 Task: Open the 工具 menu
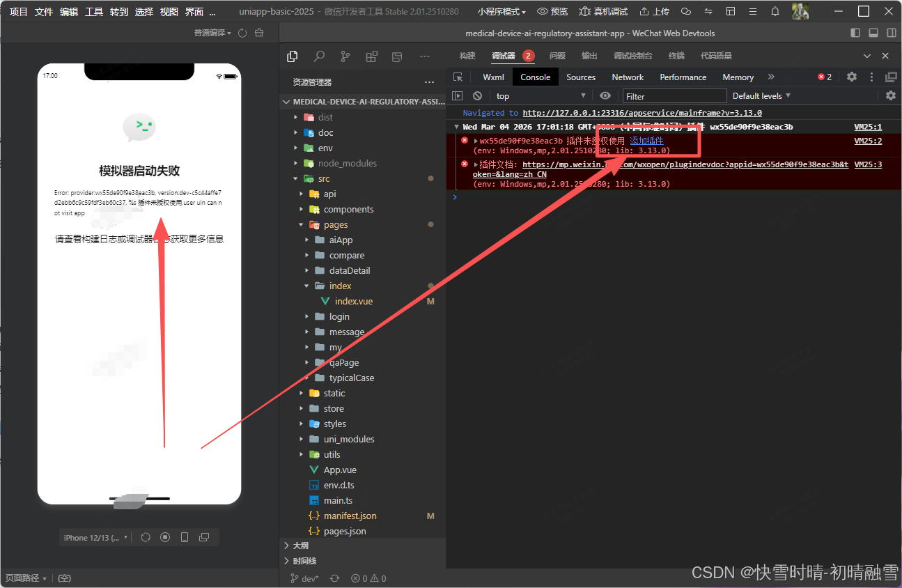(94, 12)
